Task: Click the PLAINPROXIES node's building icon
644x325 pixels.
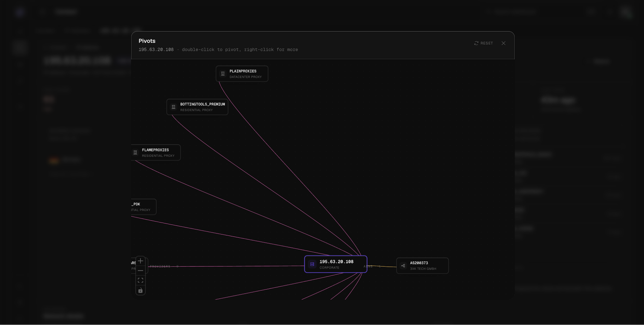Action: 223,74
